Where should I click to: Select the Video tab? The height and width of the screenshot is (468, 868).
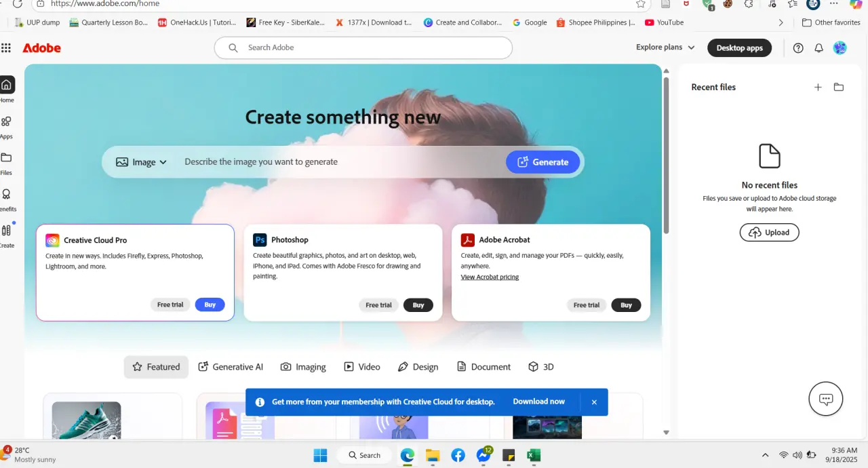[361, 367]
